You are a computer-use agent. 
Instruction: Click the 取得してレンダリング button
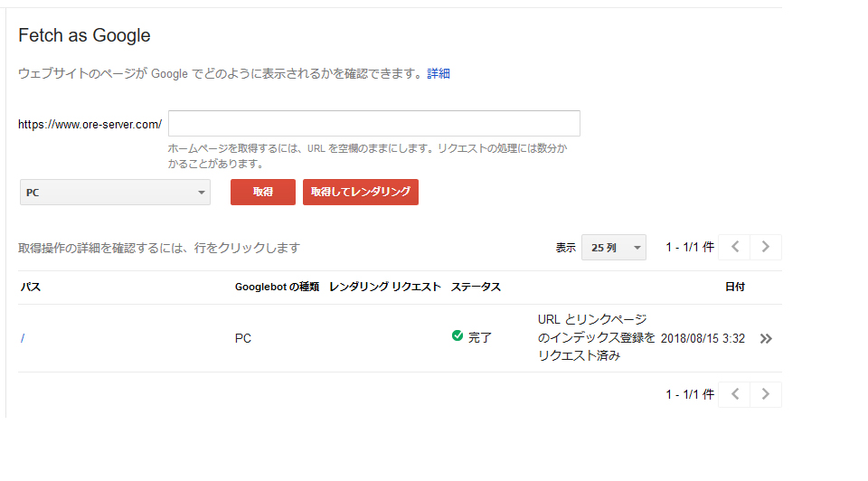[361, 192]
